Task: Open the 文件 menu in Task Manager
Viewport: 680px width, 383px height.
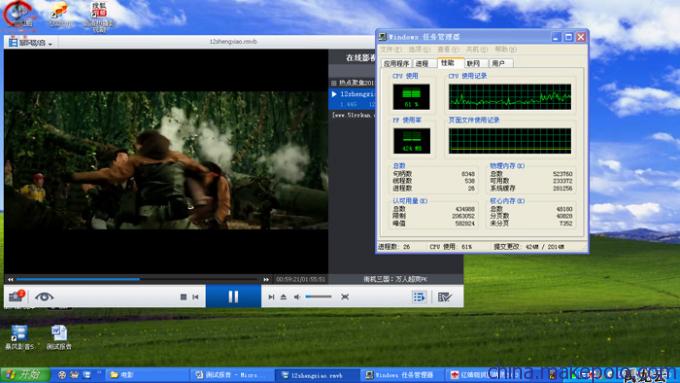Action: (x=391, y=49)
